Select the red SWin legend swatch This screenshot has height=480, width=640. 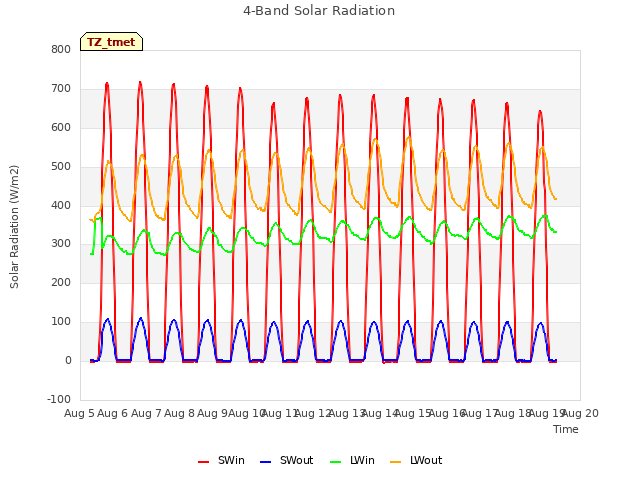point(203,462)
